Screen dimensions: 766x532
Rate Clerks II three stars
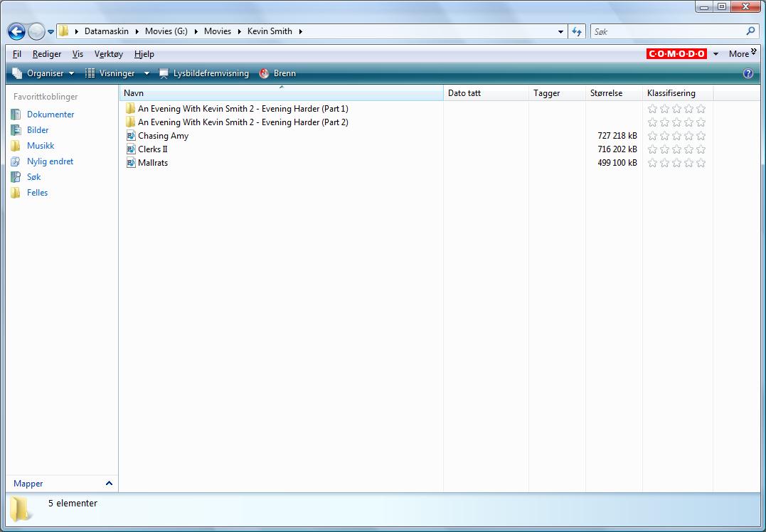coord(676,149)
